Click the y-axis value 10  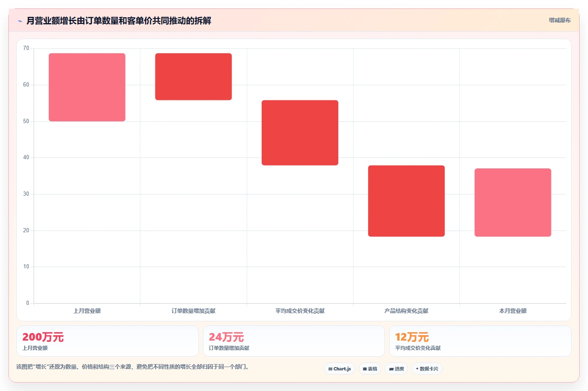(26, 267)
